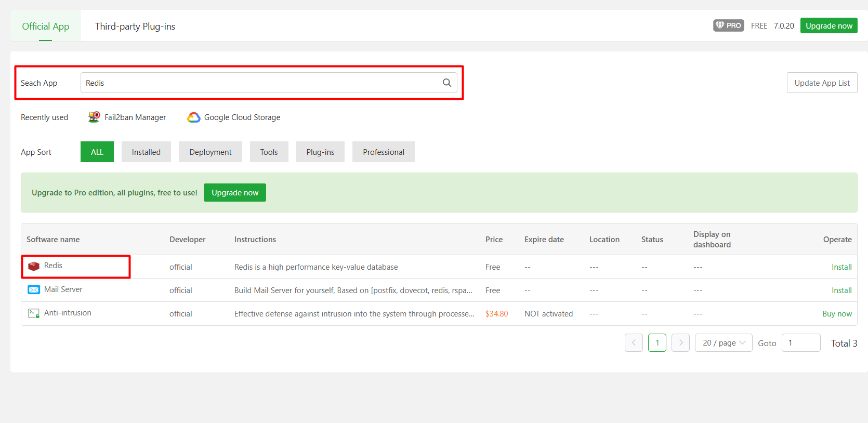
Task: Click Update App List button
Action: 822,83
